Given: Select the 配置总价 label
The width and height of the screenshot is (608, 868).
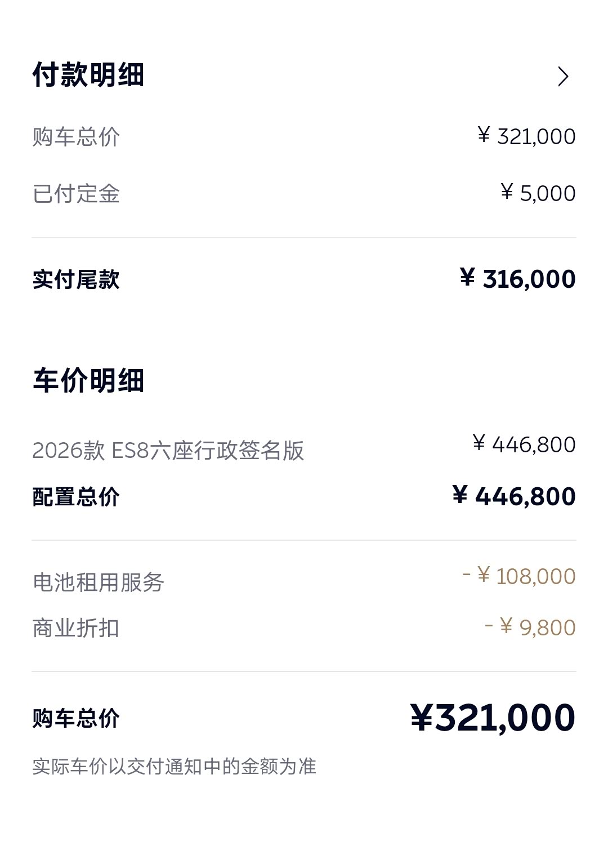Looking at the screenshot, I should 76,497.
